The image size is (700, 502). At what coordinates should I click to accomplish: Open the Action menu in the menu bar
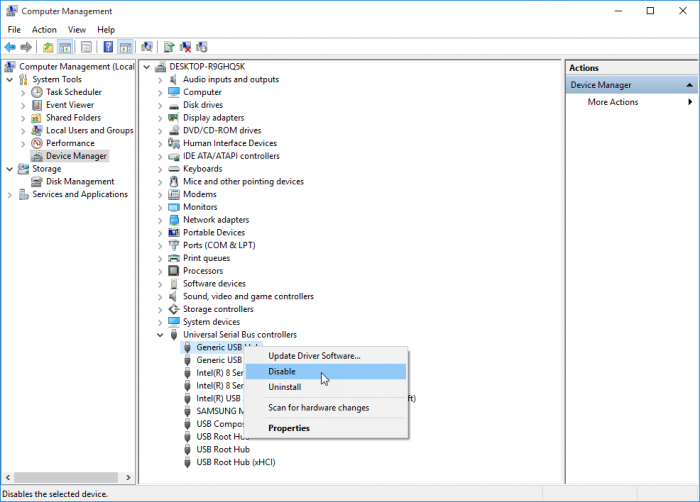click(44, 30)
